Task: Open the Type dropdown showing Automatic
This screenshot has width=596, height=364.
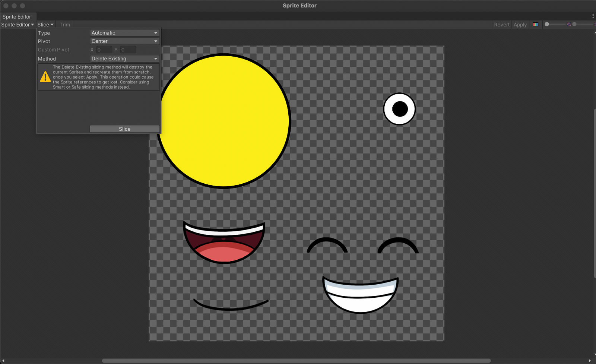Action: (124, 32)
